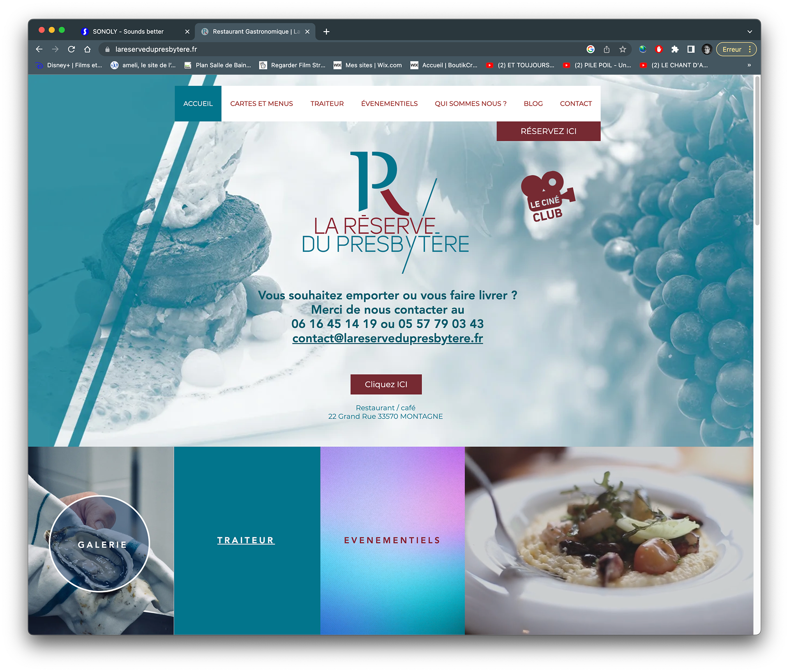
Task: Click the contact@lareservedupresbytere.fr email link
Action: pos(388,338)
